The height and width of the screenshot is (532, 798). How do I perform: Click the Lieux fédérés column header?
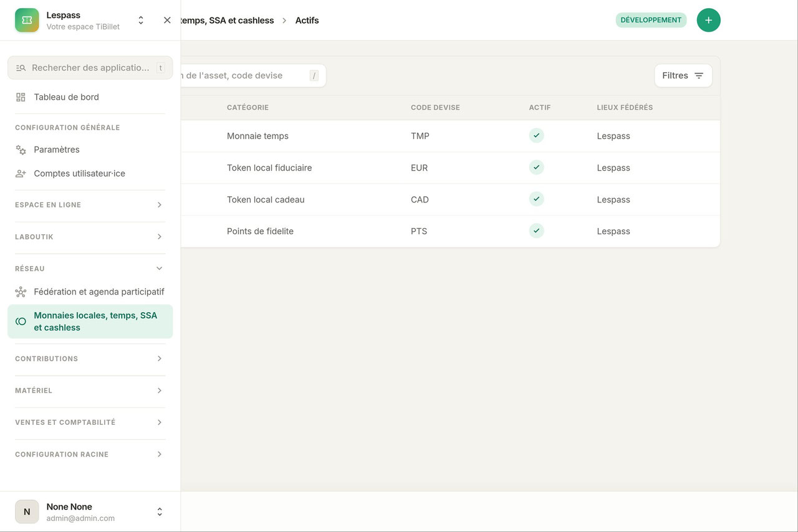625,108
